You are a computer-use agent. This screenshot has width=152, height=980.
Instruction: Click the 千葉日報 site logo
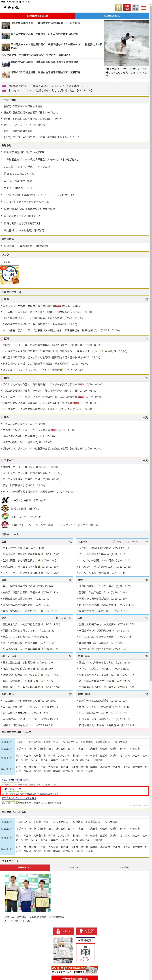tap(11, 8)
